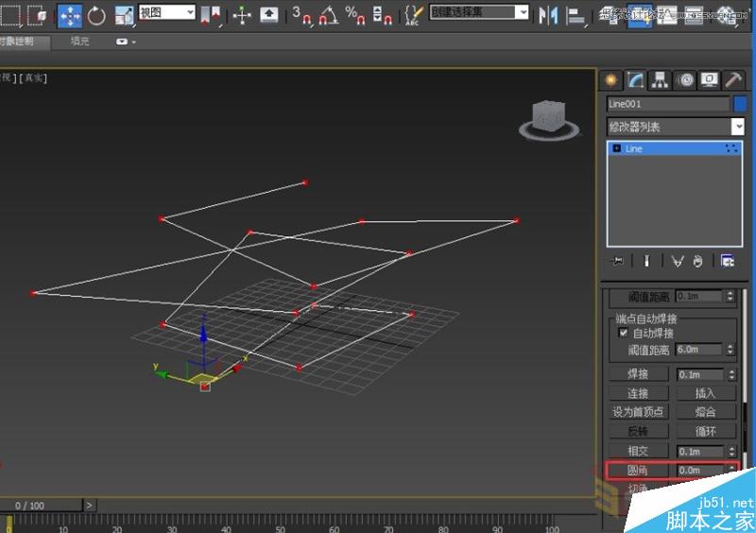Toggle the 3D snaps button
This screenshot has height=533, width=756.
click(x=301, y=15)
